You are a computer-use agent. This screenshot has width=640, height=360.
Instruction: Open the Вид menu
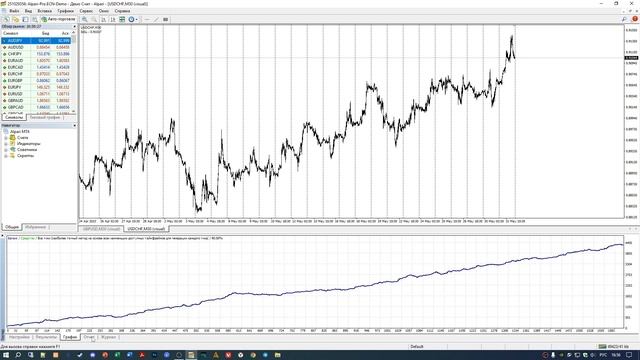[28, 11]
